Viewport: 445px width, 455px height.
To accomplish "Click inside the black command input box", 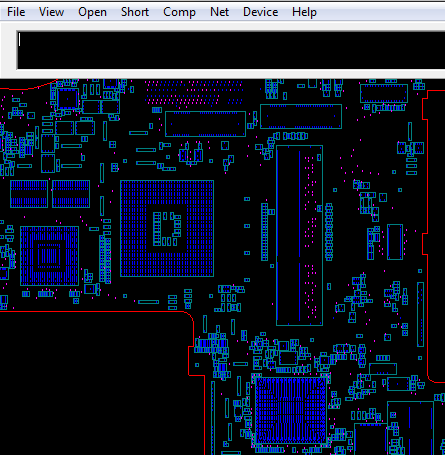I will pos(231,50).
